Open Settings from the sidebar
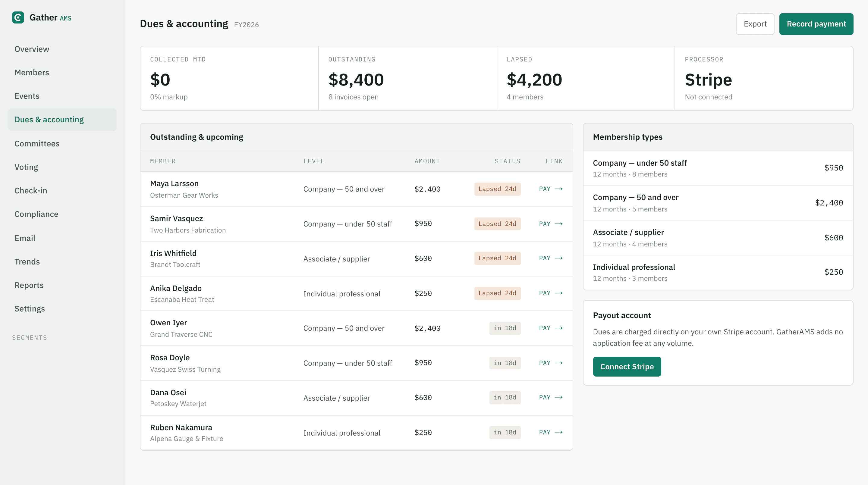 pos(62,309)
